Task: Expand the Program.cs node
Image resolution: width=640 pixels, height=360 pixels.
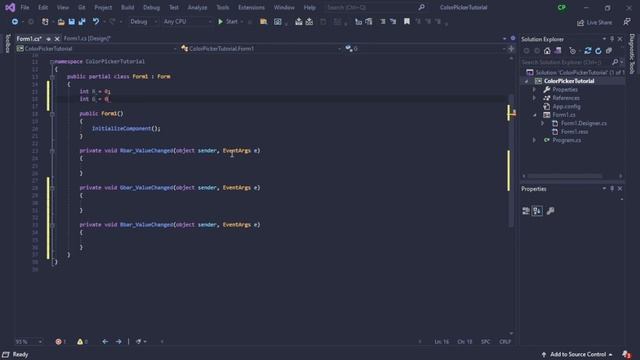Action: coord(534,140)
